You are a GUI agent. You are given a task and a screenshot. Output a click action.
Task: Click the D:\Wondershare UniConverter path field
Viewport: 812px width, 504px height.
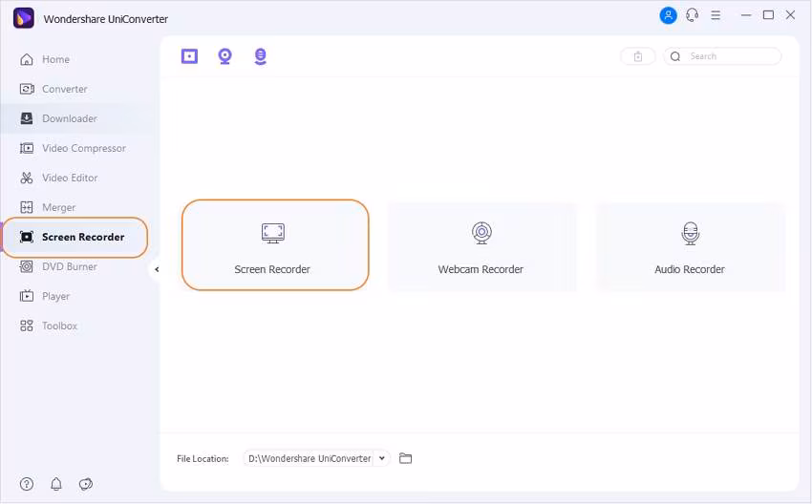(x=310, y=458)
